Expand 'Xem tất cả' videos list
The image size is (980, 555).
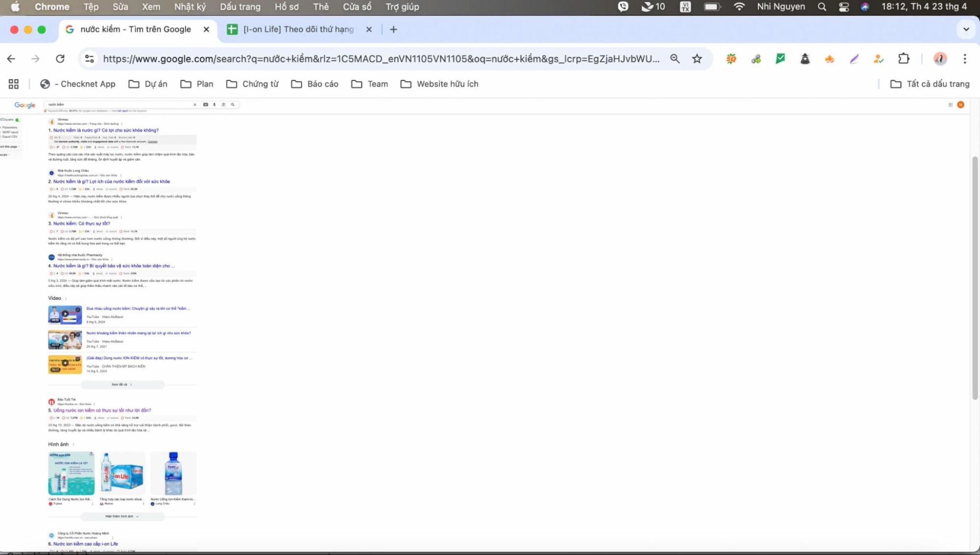[x=122, y=385]
